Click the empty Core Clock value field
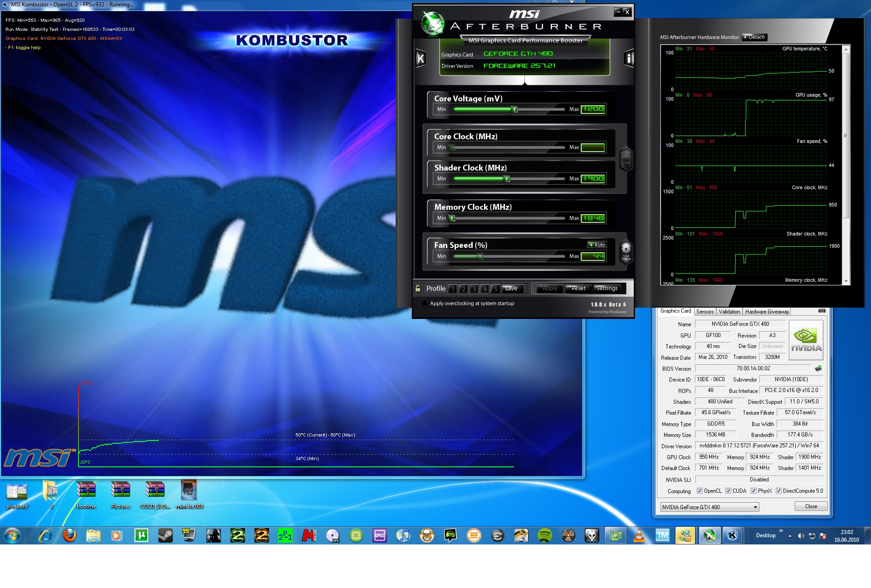Viewport: 871px width, 588px height. coord(593,147)
